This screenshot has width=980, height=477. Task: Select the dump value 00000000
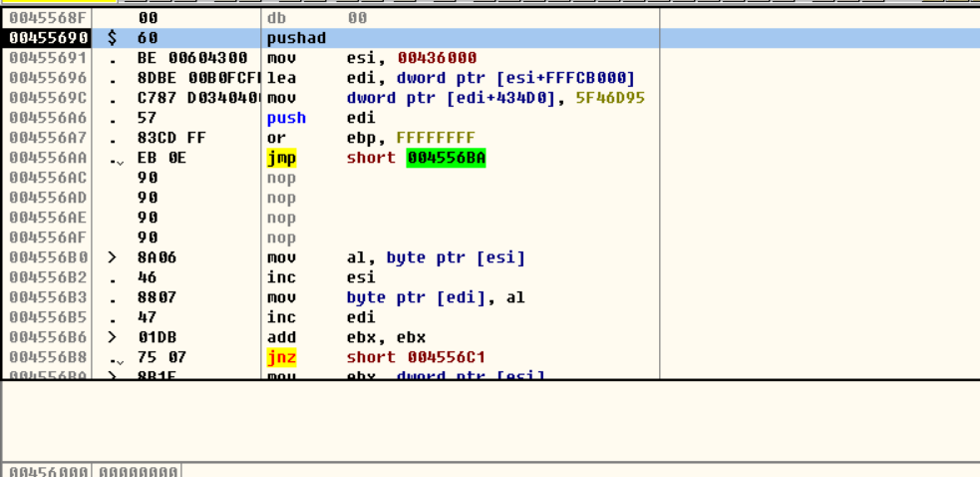coord(139,471)
